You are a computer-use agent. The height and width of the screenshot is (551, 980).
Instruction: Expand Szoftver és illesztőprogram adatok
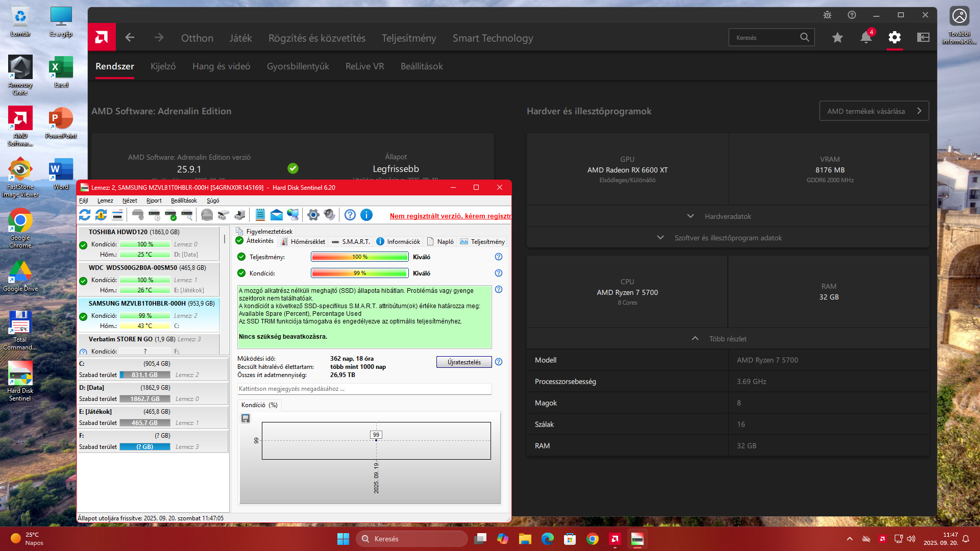[x=728, y=238]
